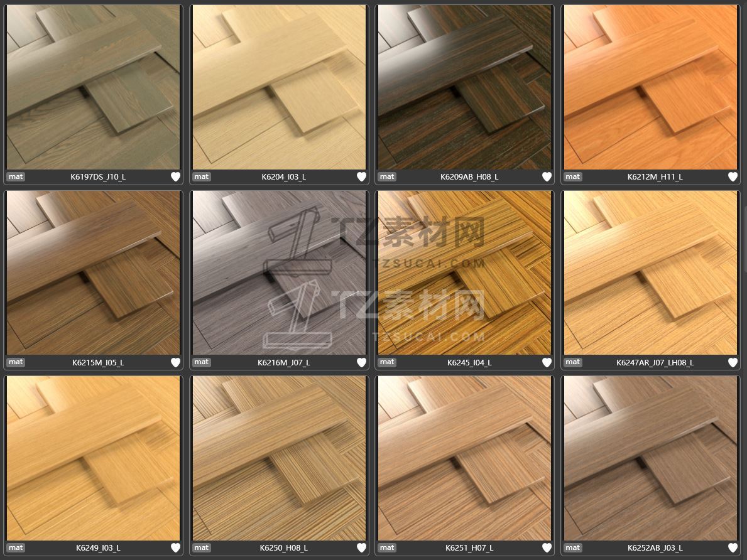This screenshot has height=560, width=747.
Task: Click the mat badge on K6249_I03_L
Action: 16,547
